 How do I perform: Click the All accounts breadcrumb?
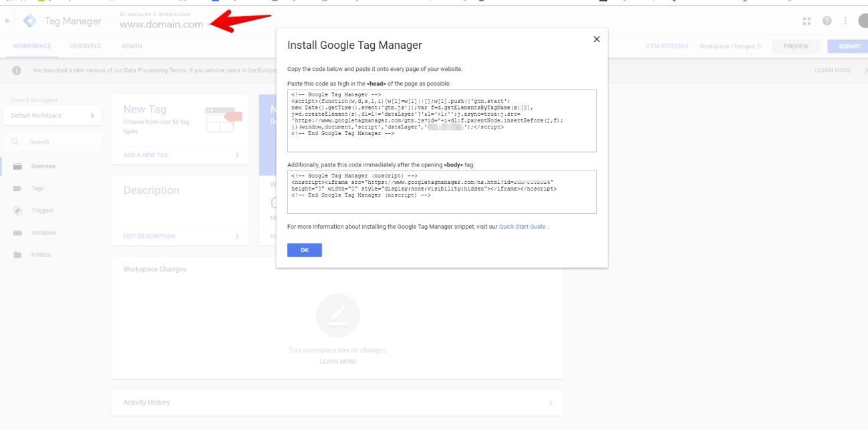(x=136, y=13)
